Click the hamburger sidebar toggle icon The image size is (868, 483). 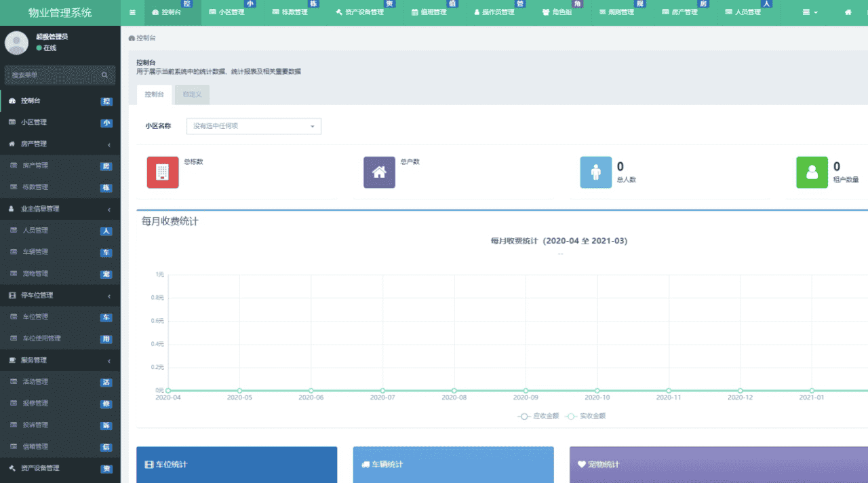tap(132, 12)
